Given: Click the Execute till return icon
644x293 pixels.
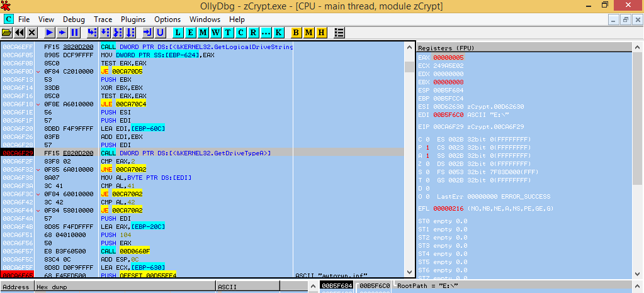Looking at the screenshot, I should (148, 32).
